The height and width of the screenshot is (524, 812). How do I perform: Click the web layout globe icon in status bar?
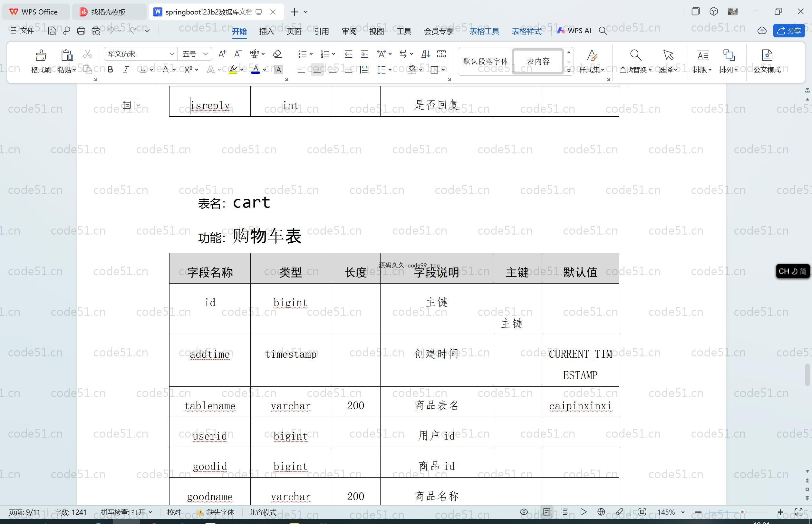(x=601, y=512)
